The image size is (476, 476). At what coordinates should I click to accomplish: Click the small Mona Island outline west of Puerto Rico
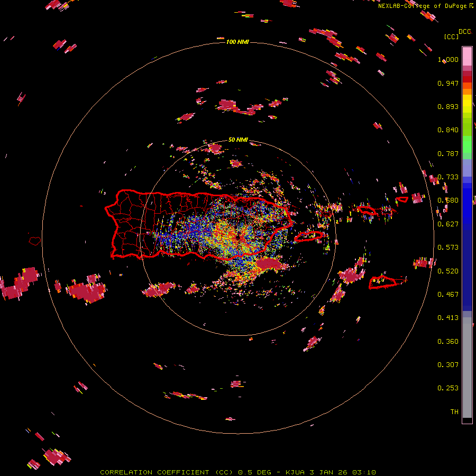coord(35,241)
